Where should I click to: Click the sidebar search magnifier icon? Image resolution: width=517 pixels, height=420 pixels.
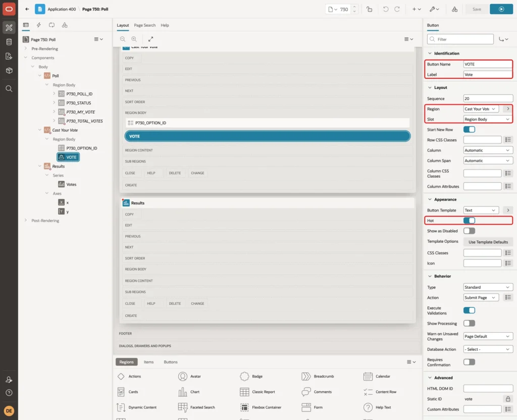pos(9,89)
